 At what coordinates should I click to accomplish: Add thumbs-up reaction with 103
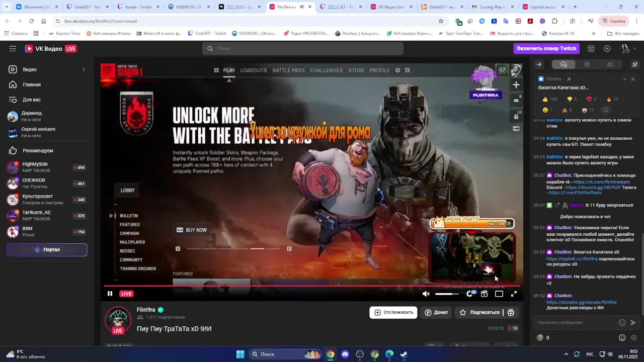click(549, 99)
